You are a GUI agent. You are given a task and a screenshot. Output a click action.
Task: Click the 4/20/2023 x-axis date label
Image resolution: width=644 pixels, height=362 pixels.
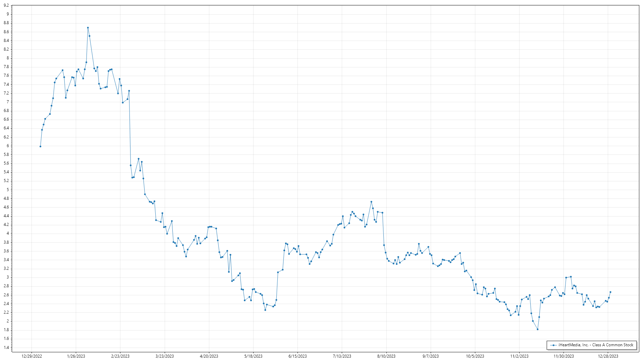[x=209, y=356]
